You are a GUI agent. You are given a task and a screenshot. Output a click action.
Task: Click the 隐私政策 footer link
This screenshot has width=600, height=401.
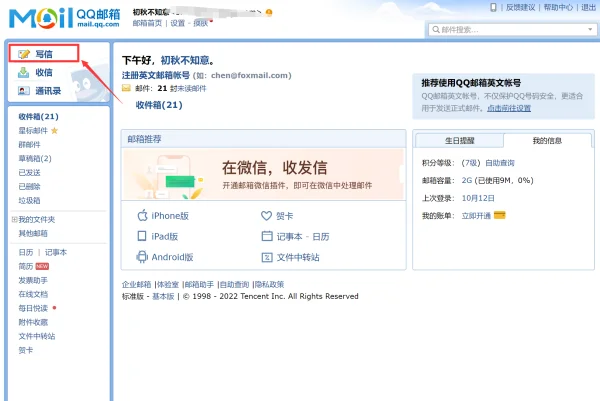coord(270,284)
